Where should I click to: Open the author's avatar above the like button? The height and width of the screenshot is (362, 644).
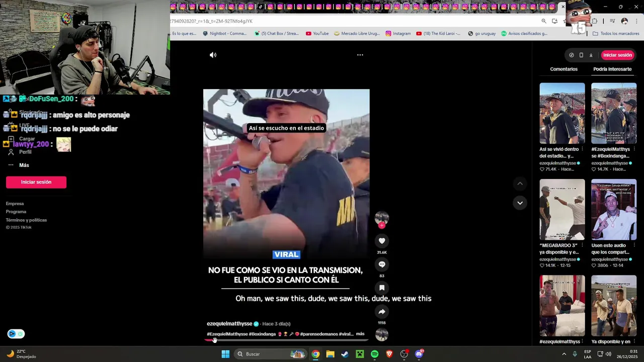[382, 218]
